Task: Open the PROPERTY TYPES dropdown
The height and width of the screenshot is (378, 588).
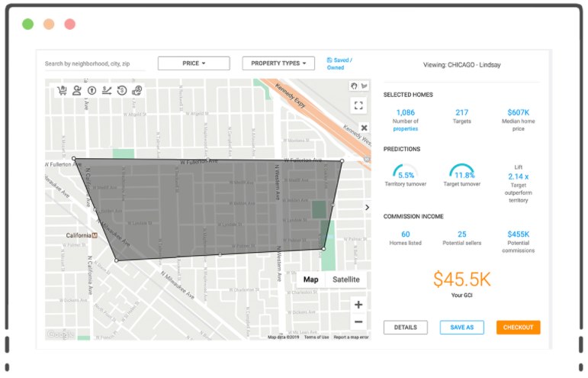Action: (x=278, y=63)
